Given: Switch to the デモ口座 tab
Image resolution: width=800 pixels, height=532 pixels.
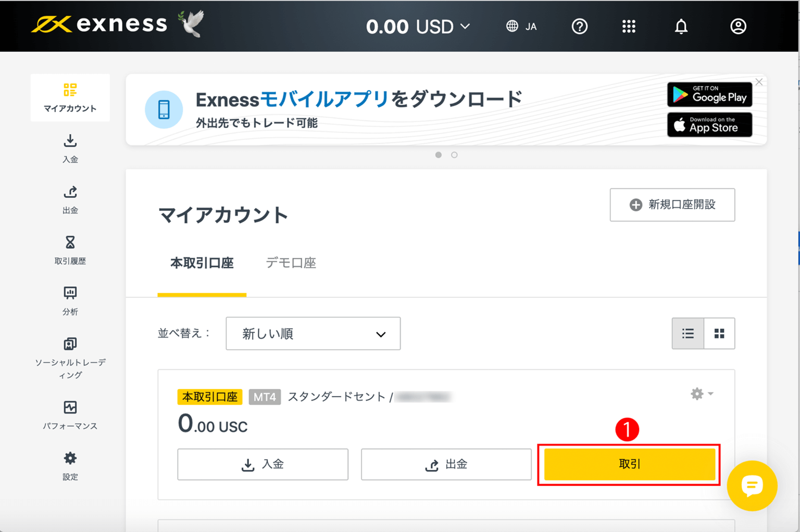Looking at the screenshot, I should click(291, 263).
